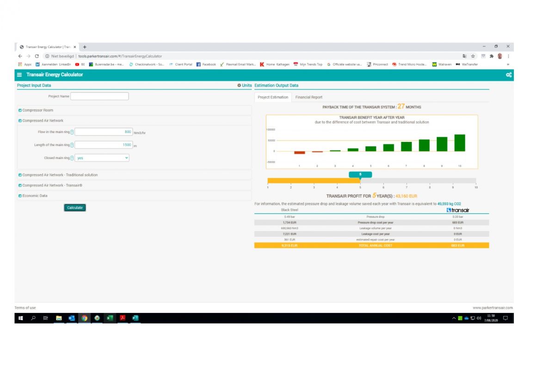Open the hamburger menu beside Transair Energy Calculator

[20, 74]
